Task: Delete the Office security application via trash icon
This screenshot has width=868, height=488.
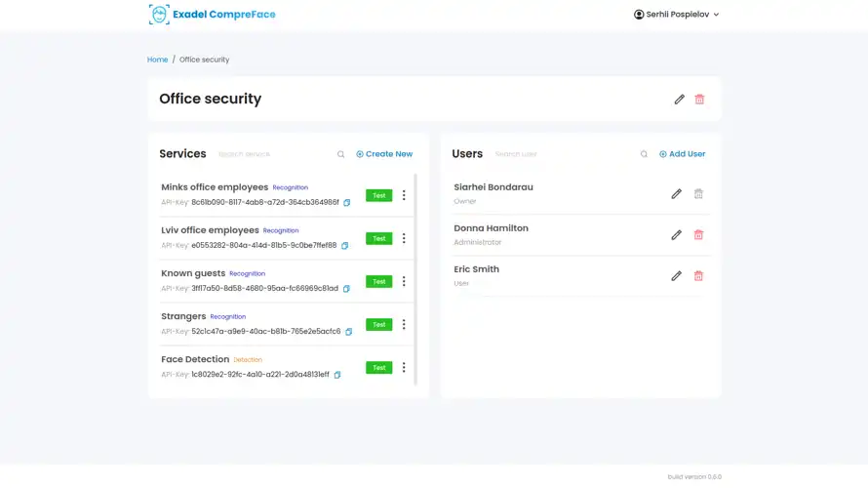Action: point(699,100)
